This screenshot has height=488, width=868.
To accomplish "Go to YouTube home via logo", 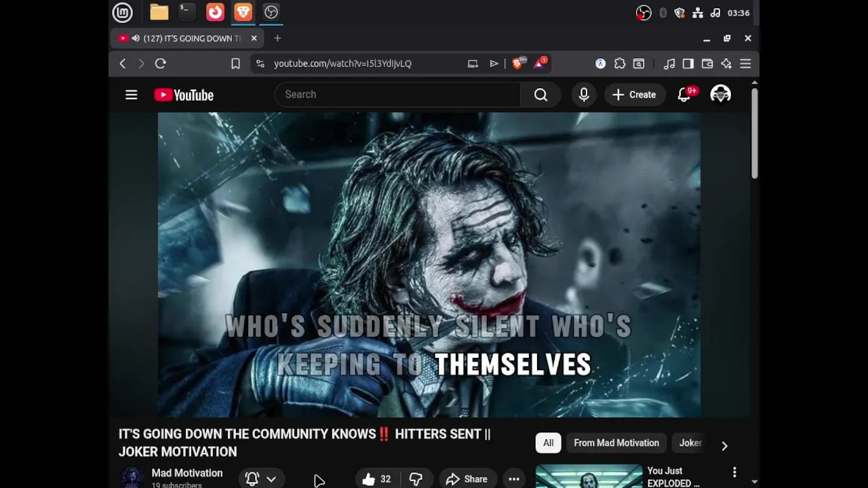I will click(x=184, y=95).
